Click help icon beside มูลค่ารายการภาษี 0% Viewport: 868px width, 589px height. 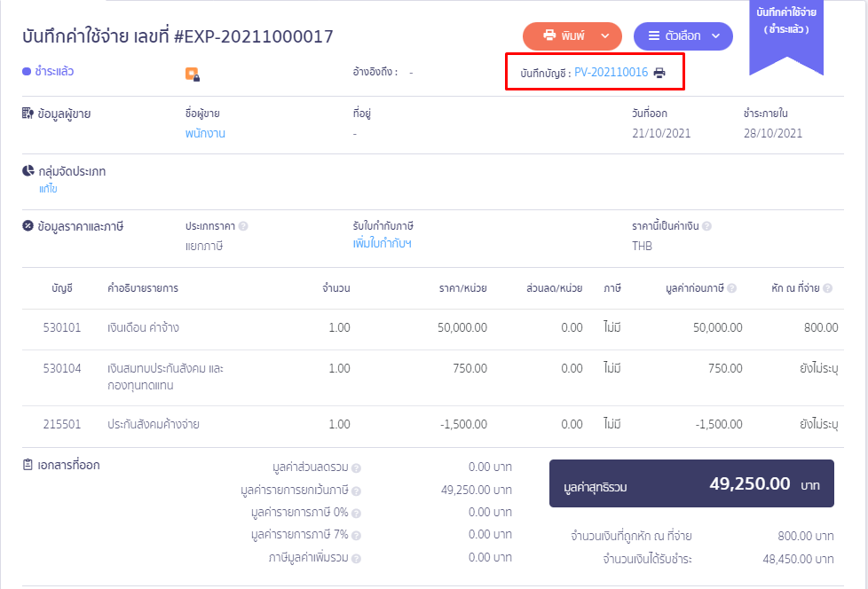point(356,514)
